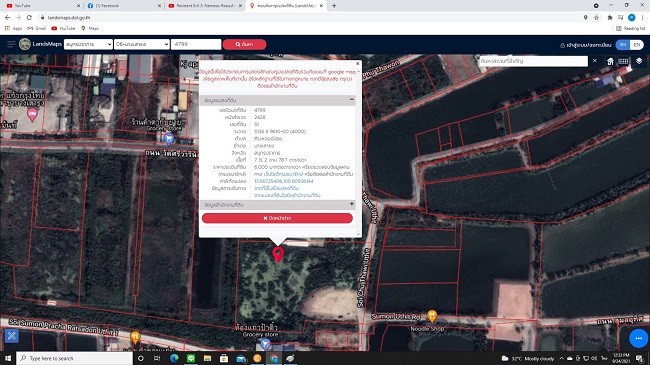Open a new browser tab
This screenshot has width=650, height=365.
[334, 6]
